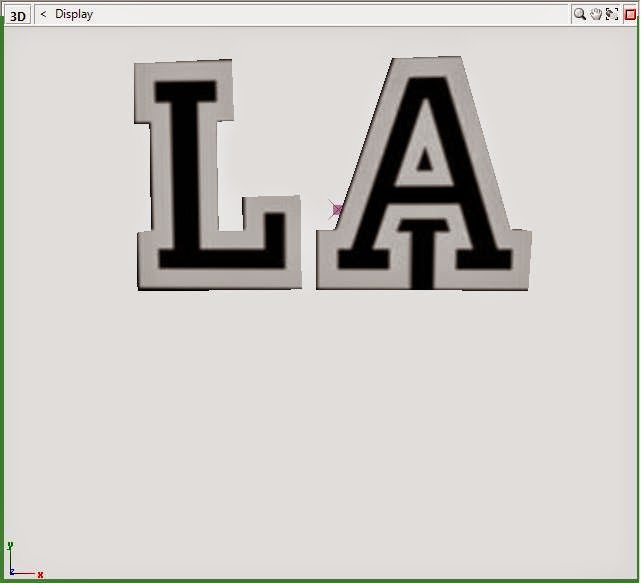Select the pan hand tool

[x=596, y=15]
